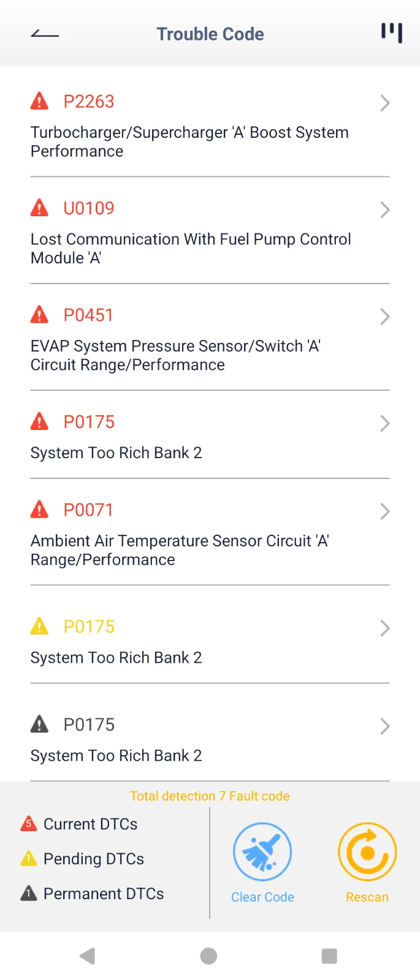Click yellow pending warning icon beside P0175
Screen dimensions: 420x980
(x=39, y=626)
